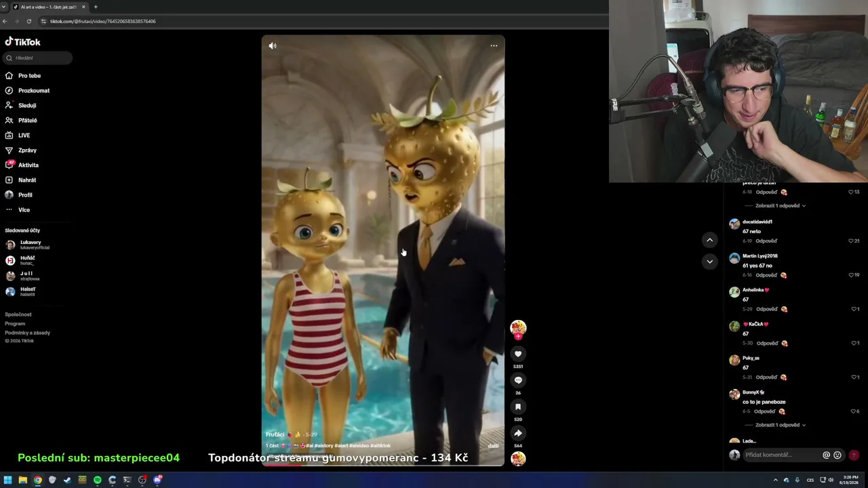
Task: Share the video using arrow icon
Action: [518, 433]
